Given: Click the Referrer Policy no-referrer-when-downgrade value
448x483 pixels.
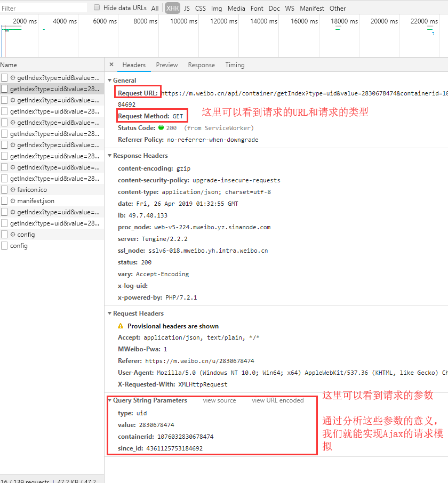Looking at the screenshot, I should (x=213, y=140).
